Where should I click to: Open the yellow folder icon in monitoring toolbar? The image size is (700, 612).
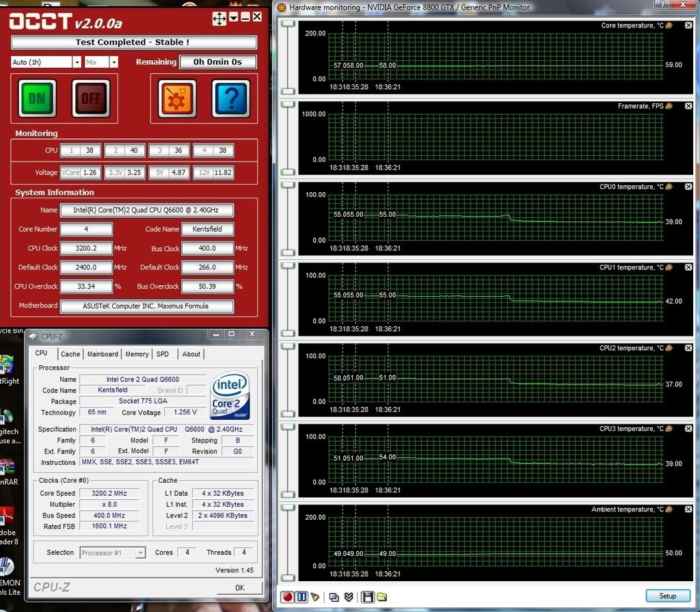[x=381, y=597]
